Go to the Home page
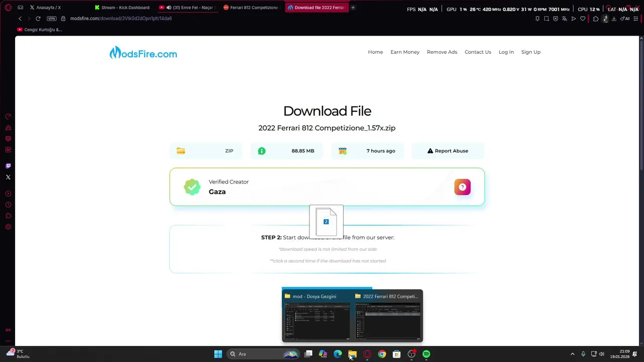644x362 pixels. (375, 52)
